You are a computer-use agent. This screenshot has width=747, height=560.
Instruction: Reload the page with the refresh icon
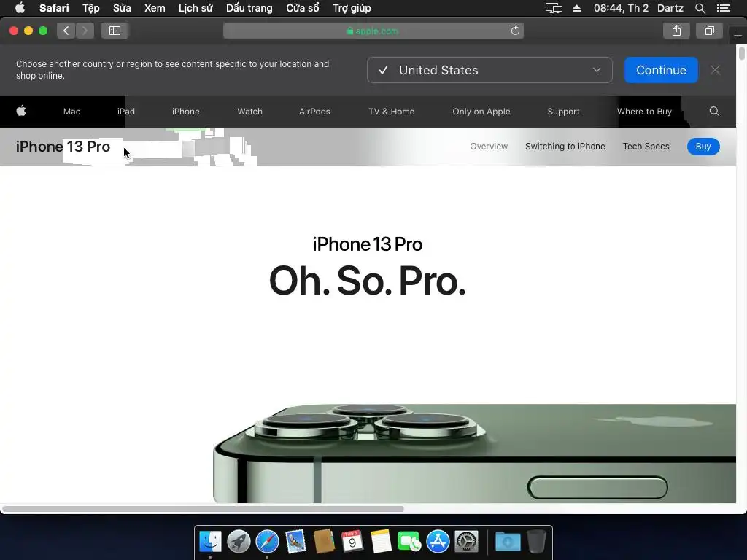515,31
